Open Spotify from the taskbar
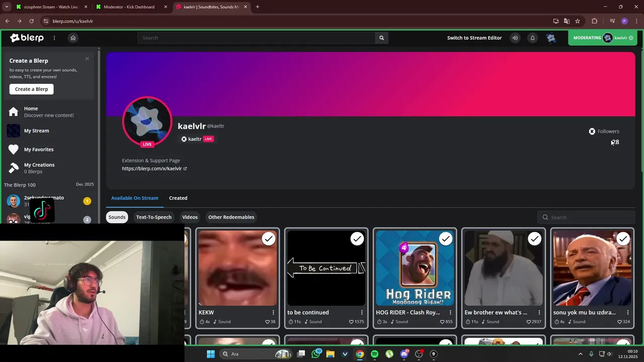 [x=374, y=354]
